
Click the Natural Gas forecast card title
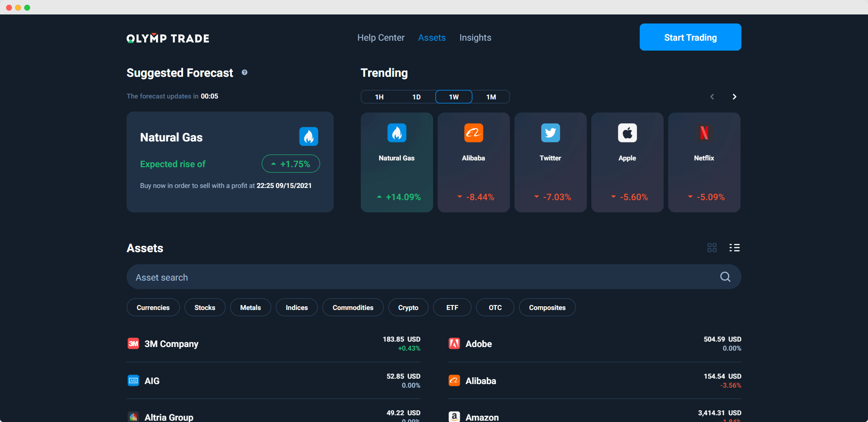pos(171,137)
